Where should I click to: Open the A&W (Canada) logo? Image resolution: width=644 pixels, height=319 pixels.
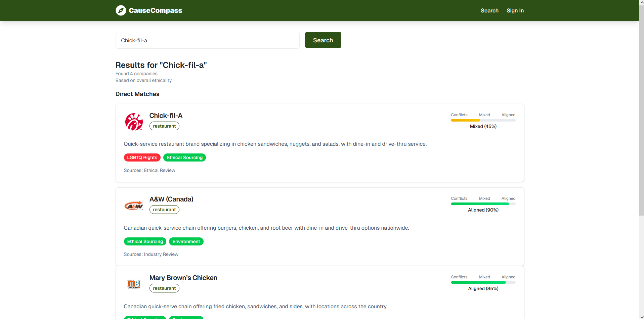(x=134, y=206)
